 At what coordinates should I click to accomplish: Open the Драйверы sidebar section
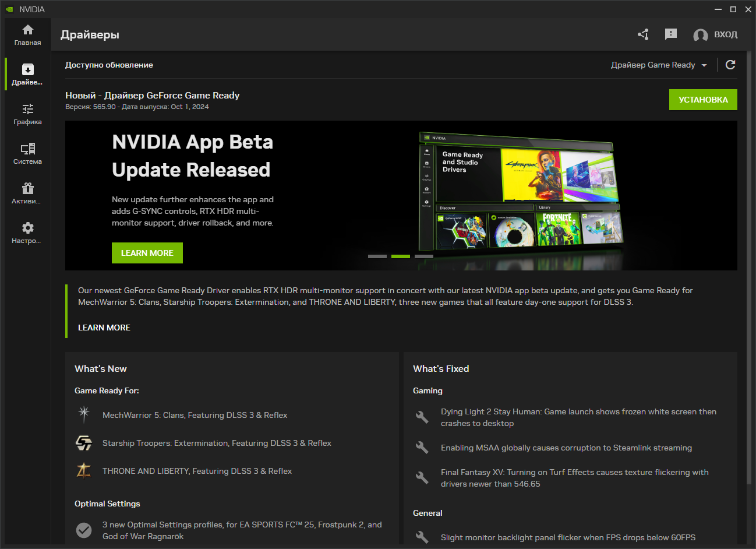click(x=27, y=75)
